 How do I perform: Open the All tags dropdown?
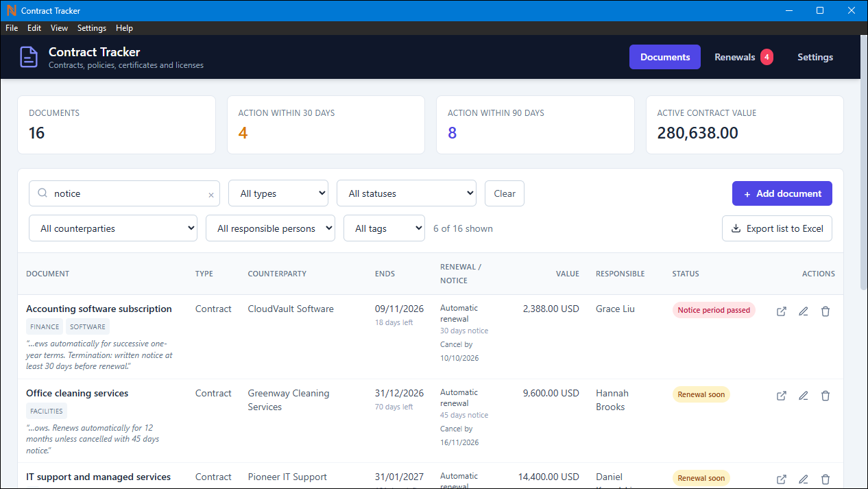(x=385, y=228)
